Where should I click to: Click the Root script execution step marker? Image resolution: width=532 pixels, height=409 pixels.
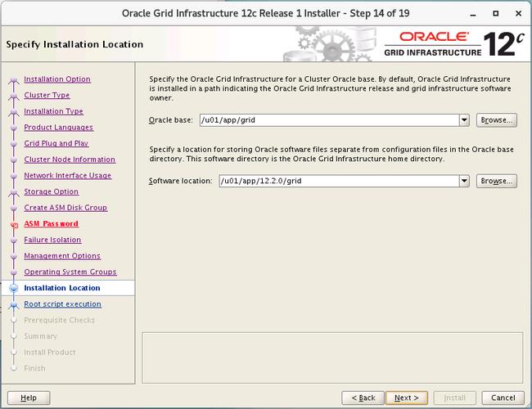(x=14, y=305)
